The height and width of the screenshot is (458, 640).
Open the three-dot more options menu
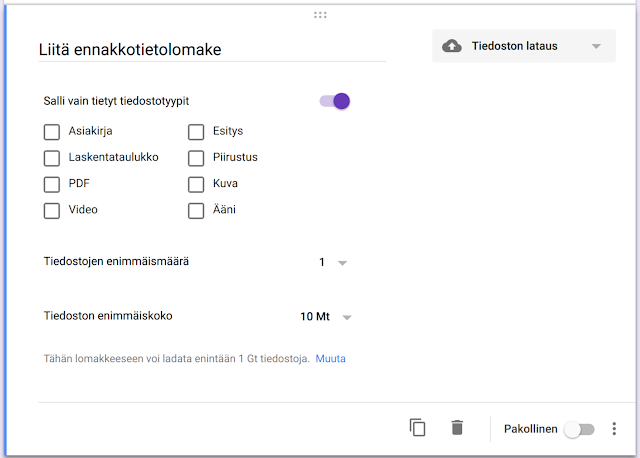[x=614, y=429]
